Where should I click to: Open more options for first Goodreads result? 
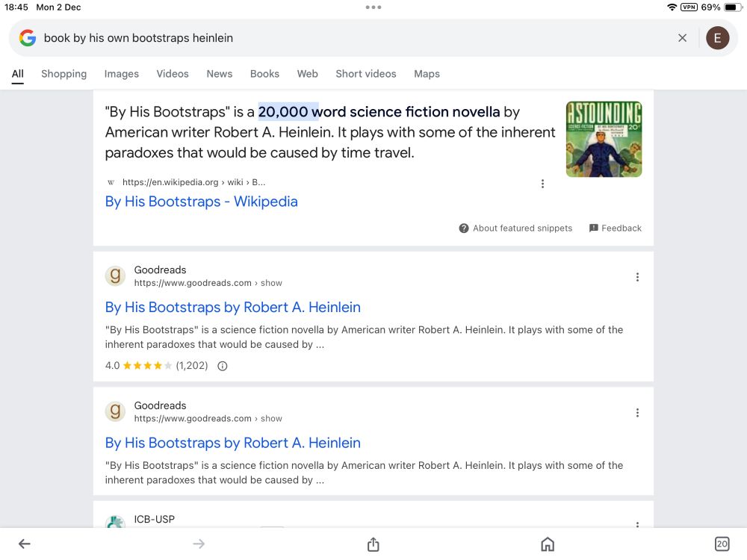pyautogui.click(x=637, y=277)
